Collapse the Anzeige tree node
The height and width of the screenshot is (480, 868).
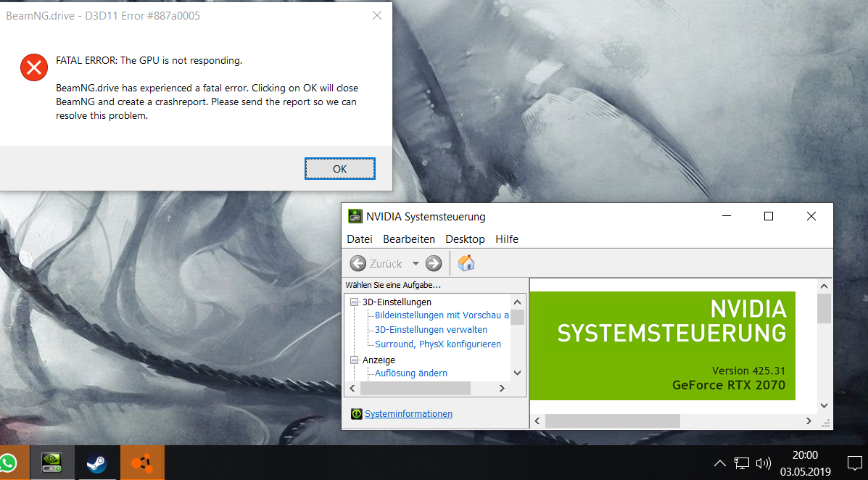(x=355, y=360)
